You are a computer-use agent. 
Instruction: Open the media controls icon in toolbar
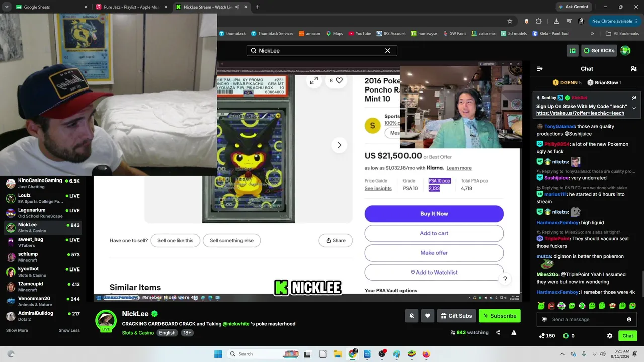click(569, 21)
